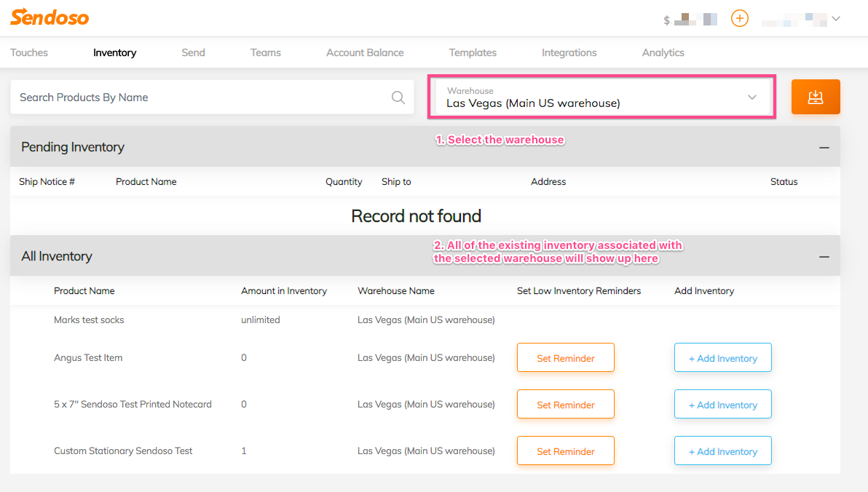Viewport: 868px width, 492px height.
Task: Collapse the Pending Inventory section
Action: pos(824,148)
